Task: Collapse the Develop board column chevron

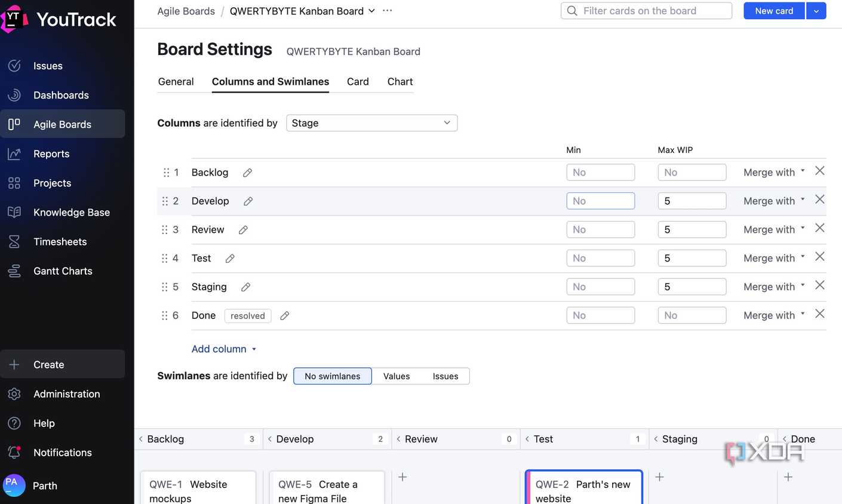Action: tap(270, 439)
